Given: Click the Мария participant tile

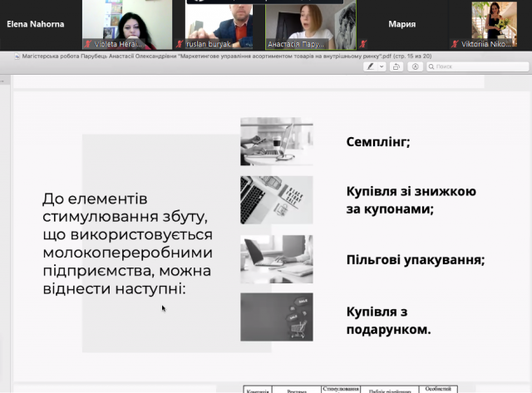Looking at the screenshot, I should click(401, 25).
